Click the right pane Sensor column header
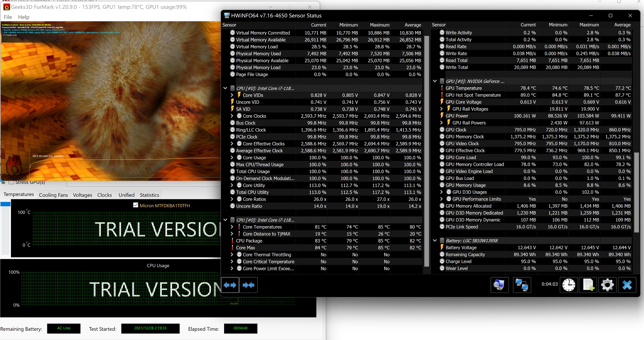 click(x=468, y=25)
